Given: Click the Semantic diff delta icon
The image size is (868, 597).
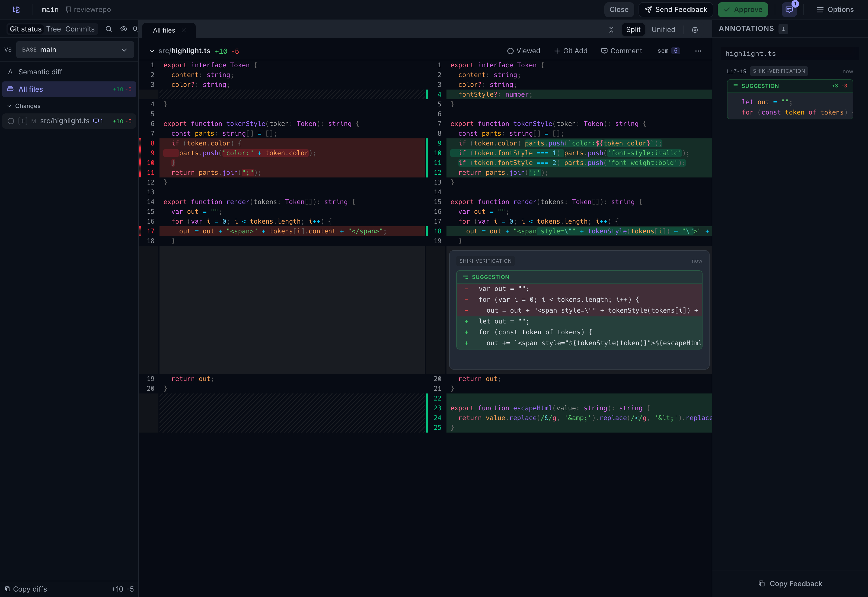Looking at the screenshot, I should [x=11, y=72].
